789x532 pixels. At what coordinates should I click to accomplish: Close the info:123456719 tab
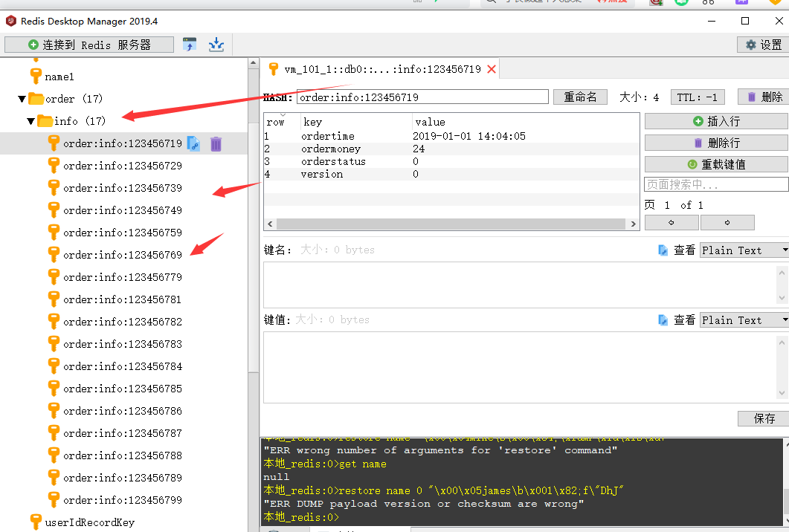pyautogui.click(x=492, y=69)
